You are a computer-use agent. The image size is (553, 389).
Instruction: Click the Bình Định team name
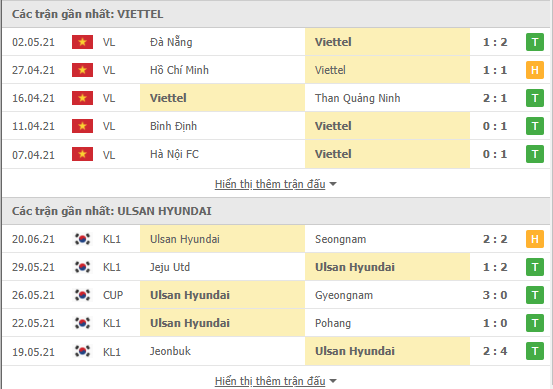tap(173, 126)
